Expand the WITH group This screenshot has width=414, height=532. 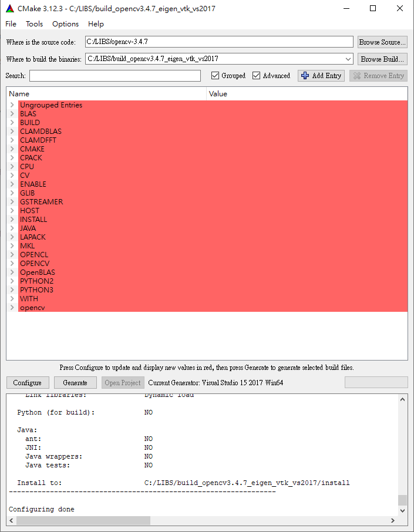click(12, 299)
